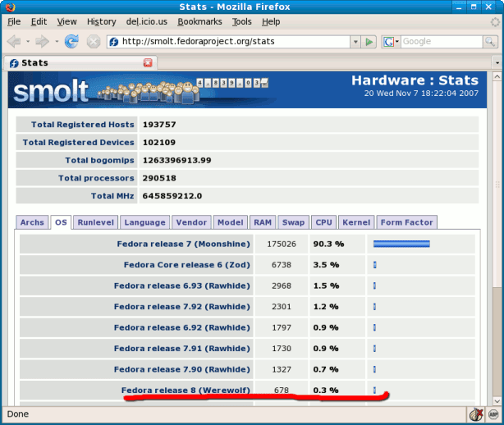The height and width of the screenshot is (425, 504).
Task: Click Fedora release 7.90 (Rawhide) label
Action: pyautogui.click(x=182, y=369)
